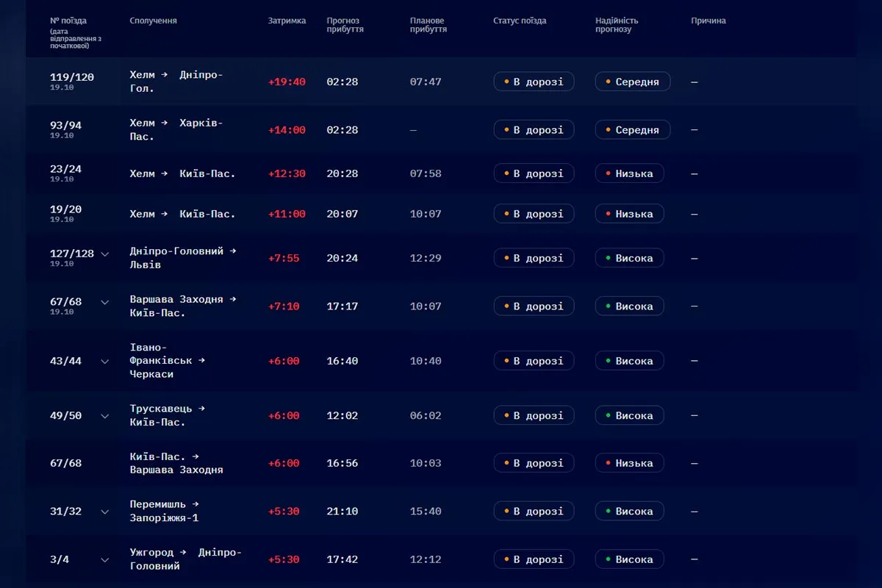Image resolution: width=882 pixels, height=588 pixels.
Task: Click the Затримка column header
Action: (287, 21)
